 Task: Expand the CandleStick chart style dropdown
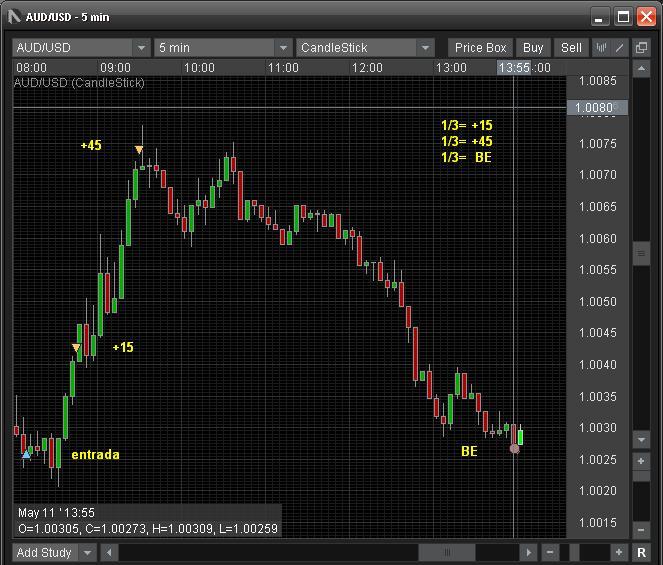426,48
